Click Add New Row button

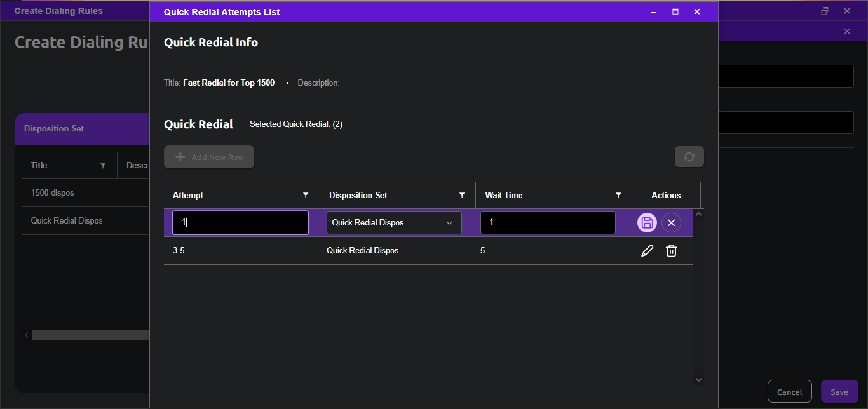[209, 157]
